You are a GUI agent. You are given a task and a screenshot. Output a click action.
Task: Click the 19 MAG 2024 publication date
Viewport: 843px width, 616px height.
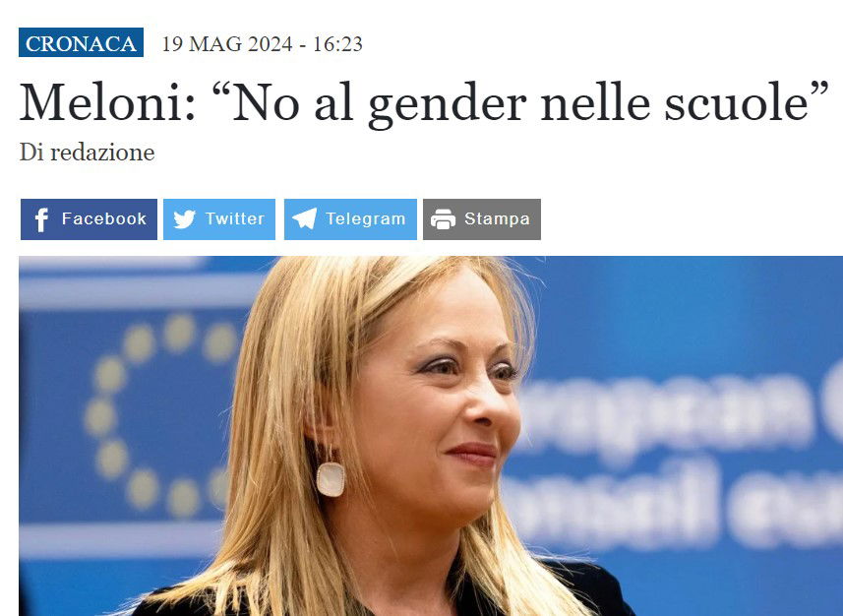[227, 43]
